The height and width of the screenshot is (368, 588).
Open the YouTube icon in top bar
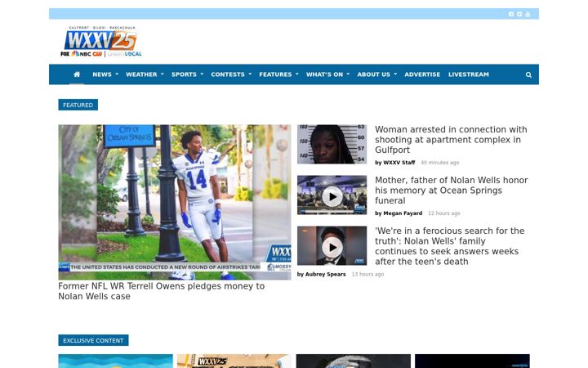pos(528,14)
